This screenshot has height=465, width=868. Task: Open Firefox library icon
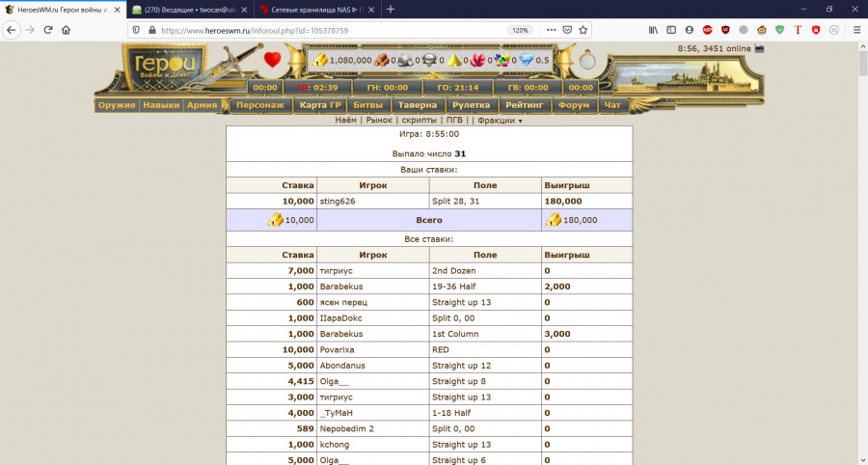point(653,30)
